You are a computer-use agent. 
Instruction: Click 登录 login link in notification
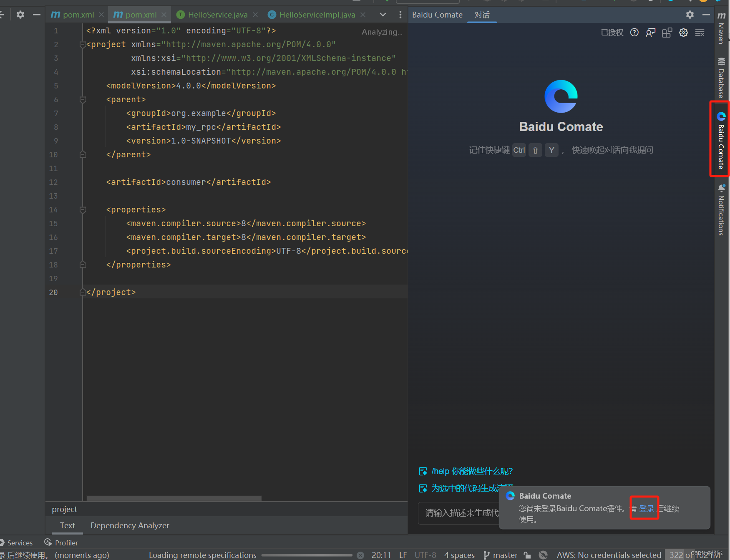coord(647,508)
